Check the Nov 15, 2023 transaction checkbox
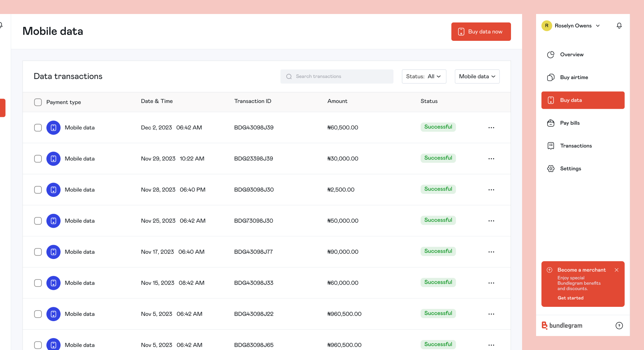The width and height of the screenshot is (644, 350). (x=38, y=283)
